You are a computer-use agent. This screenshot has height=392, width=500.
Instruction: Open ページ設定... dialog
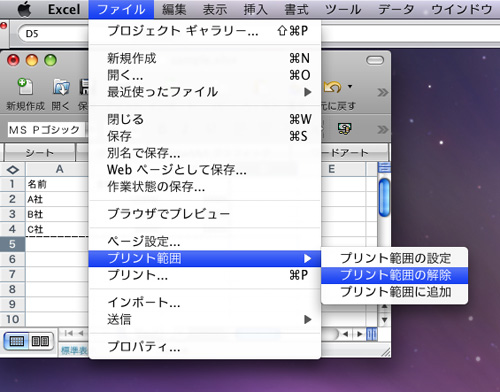tap(205, 241)
